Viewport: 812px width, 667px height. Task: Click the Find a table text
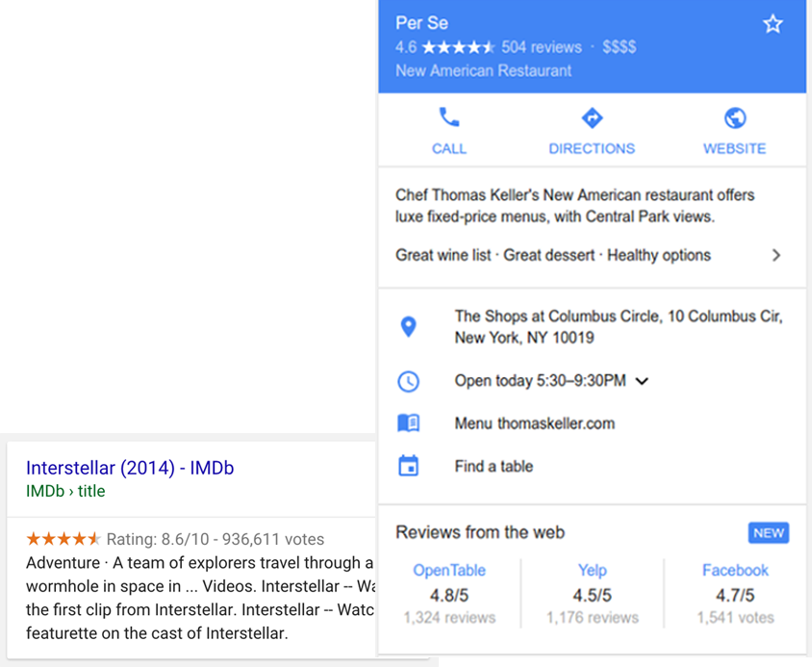click(494, 466)
